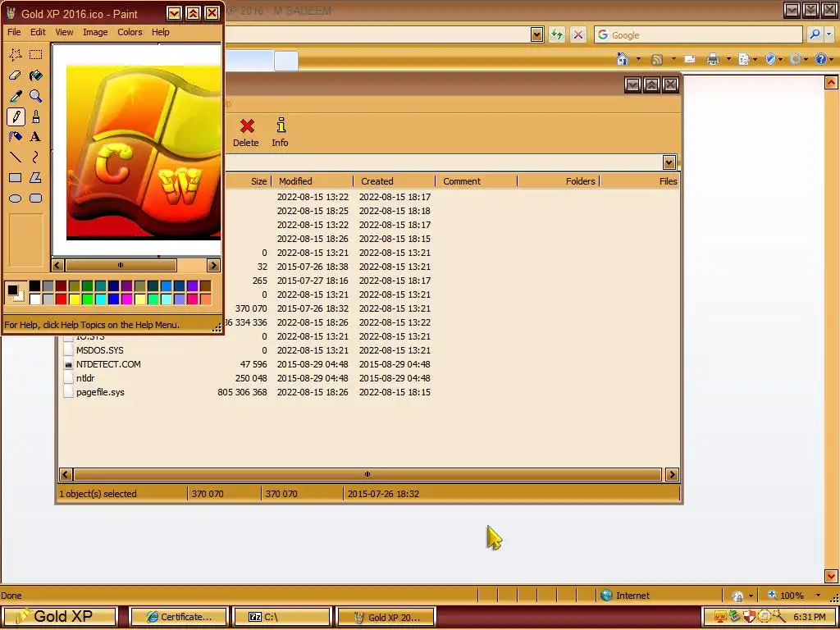The height and width of the screenshot is (630, 840).
Task: Open the Colors menu in Paint
Action: point(130,32)
